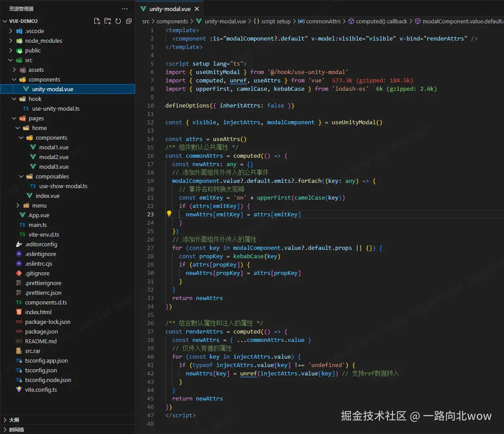Open tsconfig.json file
Viewport: 504px width, 434px height.
[67, 370]
